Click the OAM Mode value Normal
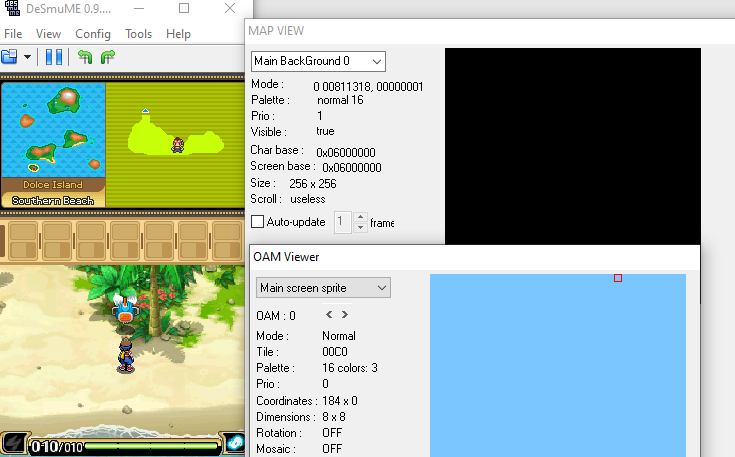This screenshot has width=735, height=457. pyautogui.click(x=339, y=336)
